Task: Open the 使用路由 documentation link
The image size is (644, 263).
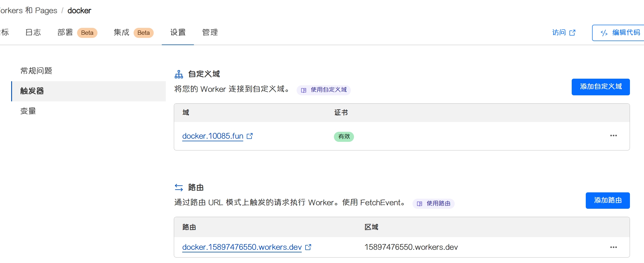Action: pos(433,204)
